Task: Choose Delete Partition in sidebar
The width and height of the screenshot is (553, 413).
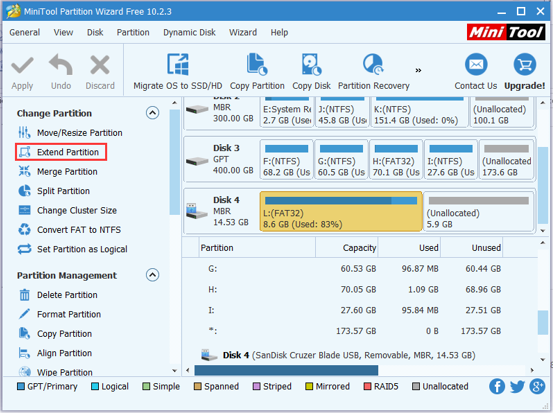Action: pos(58,295)
